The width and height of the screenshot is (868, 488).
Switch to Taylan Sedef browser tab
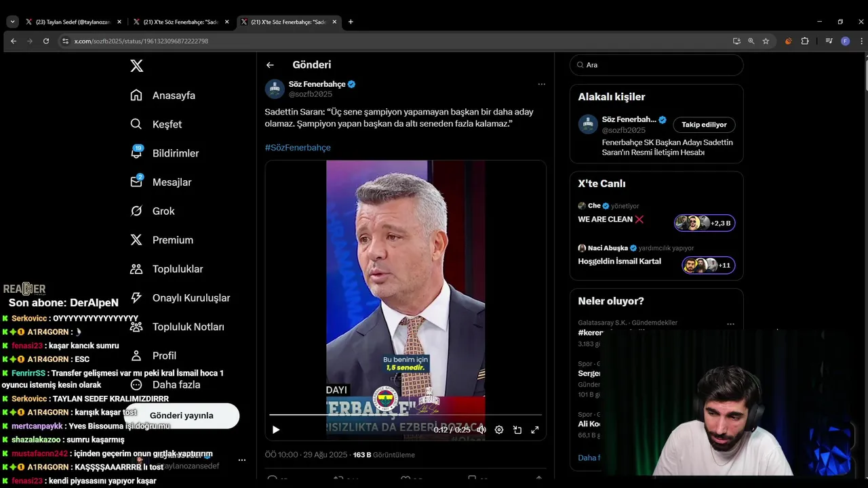pos(72,22)
